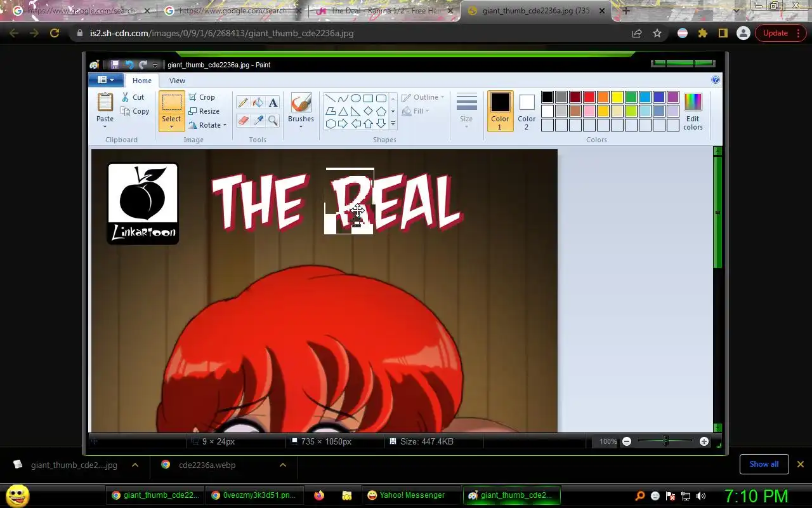Image resolution: width=812 pixels, height=508 pixels.
Task: Open Firefox from the taskbar
Action: (319, 495)
